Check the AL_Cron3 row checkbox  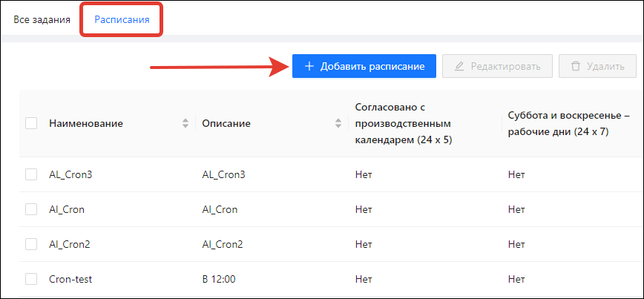[31, 174]
